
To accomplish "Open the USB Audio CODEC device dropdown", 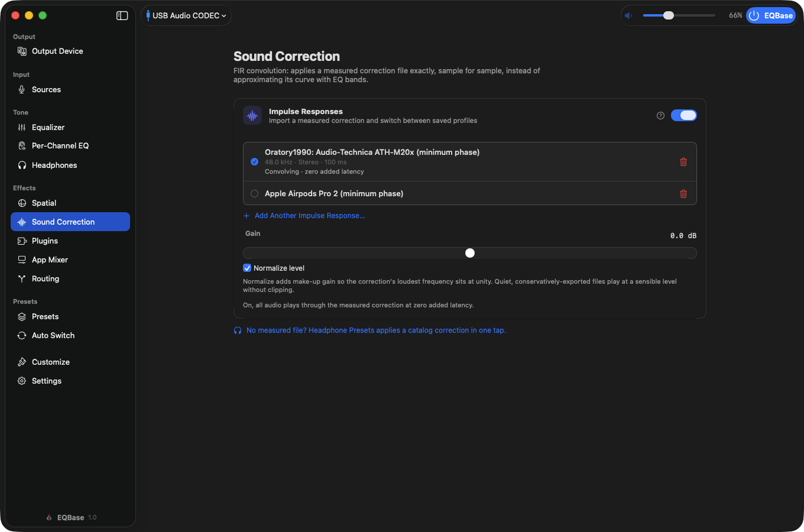I will (186, 16).
